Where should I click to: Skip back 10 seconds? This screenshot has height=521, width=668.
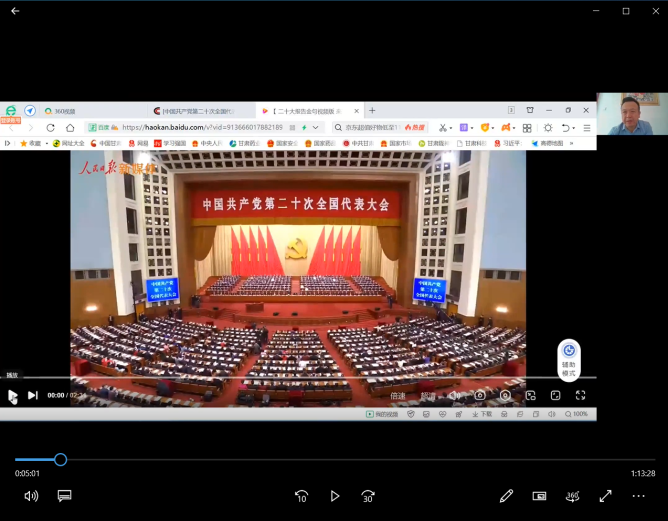coord(301,496)
